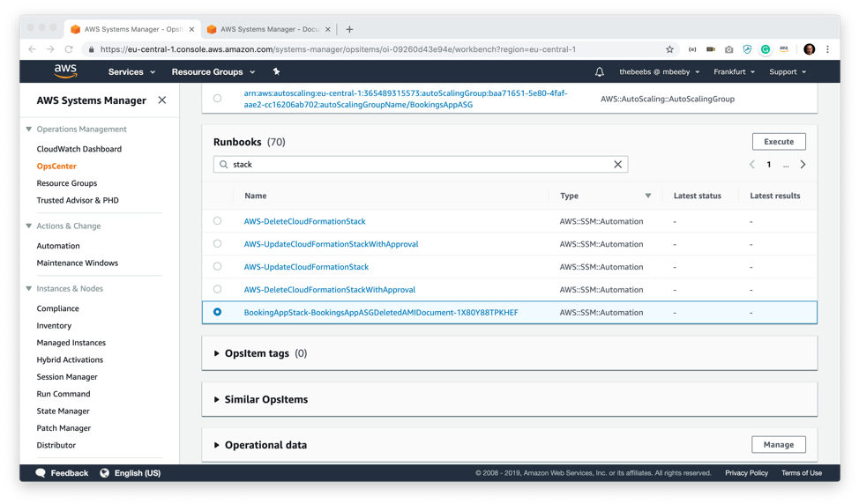Expand Similar OpsItems section
This screenshot has height=504, width=859.
click(216, 399)
